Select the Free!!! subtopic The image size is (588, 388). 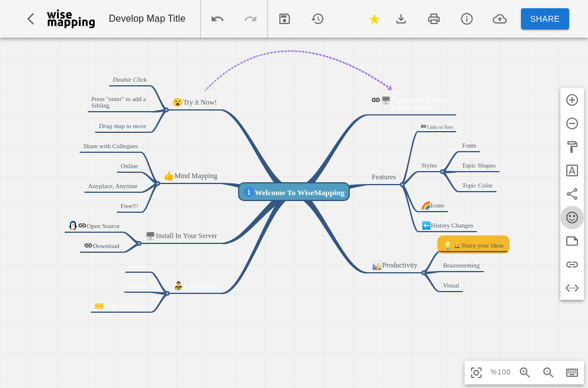point(129,206)
